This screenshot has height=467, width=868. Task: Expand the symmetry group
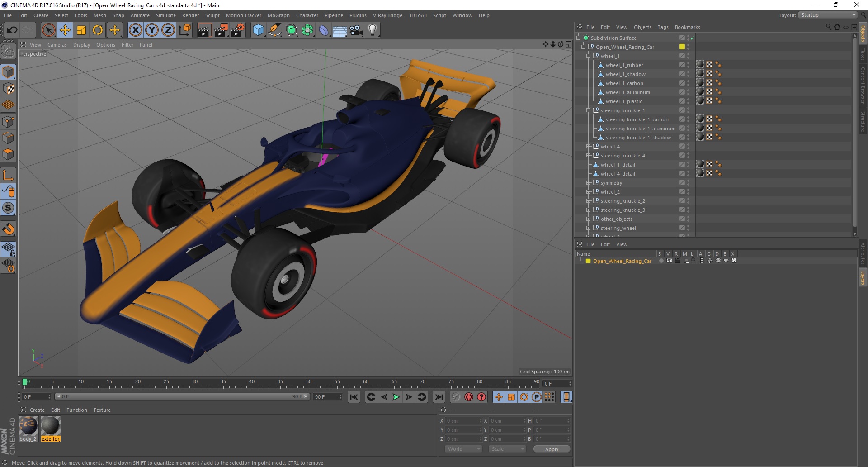coord(589,183)
